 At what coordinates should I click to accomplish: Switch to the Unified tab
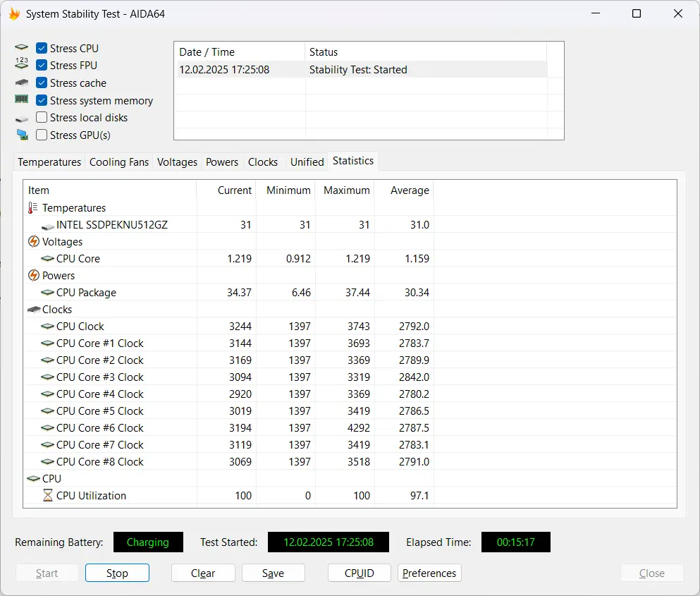pos(307,162)
